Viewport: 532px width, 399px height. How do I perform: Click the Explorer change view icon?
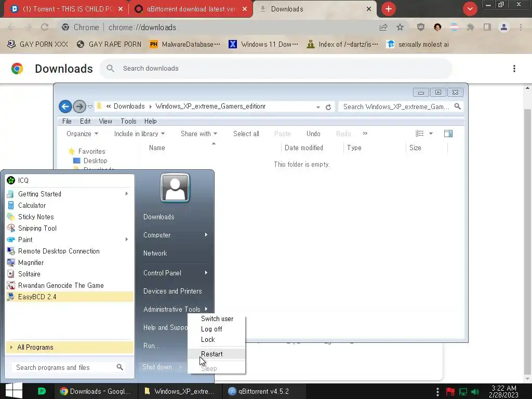tap(420, 134)
